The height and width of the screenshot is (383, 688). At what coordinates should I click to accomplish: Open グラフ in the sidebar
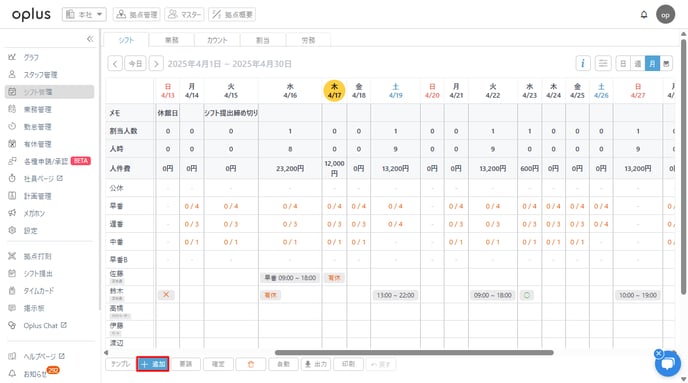31,57
